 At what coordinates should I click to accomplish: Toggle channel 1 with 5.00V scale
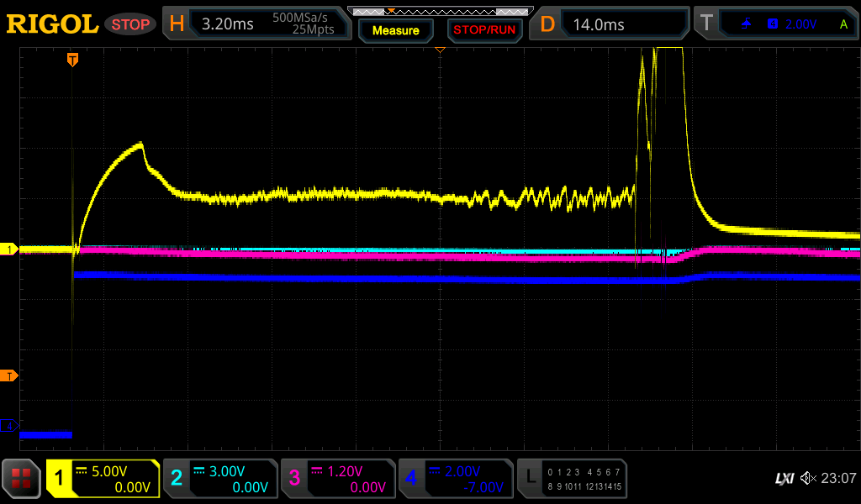(103, 479)
